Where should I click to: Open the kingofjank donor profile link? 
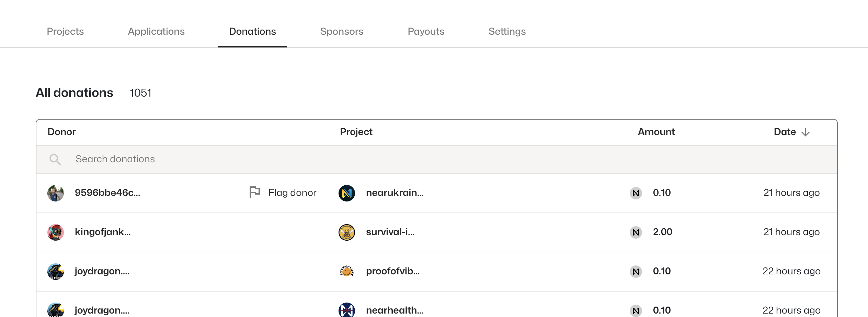point(103,232)
